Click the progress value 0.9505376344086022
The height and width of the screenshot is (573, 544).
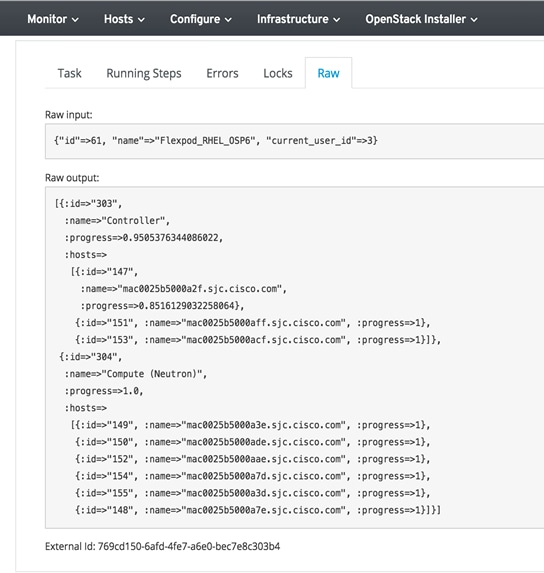point(171,238)
